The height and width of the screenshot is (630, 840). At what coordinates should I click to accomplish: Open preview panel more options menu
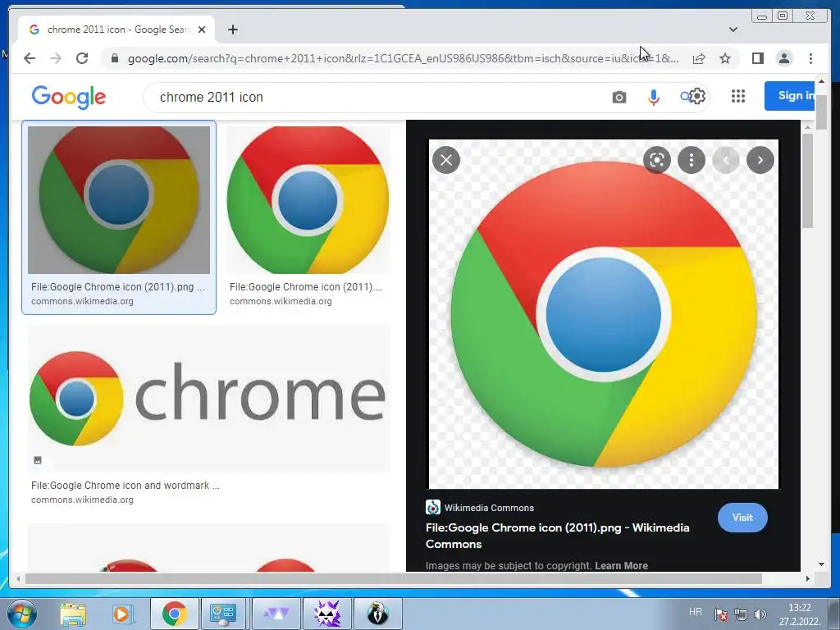tap(692, 160)
